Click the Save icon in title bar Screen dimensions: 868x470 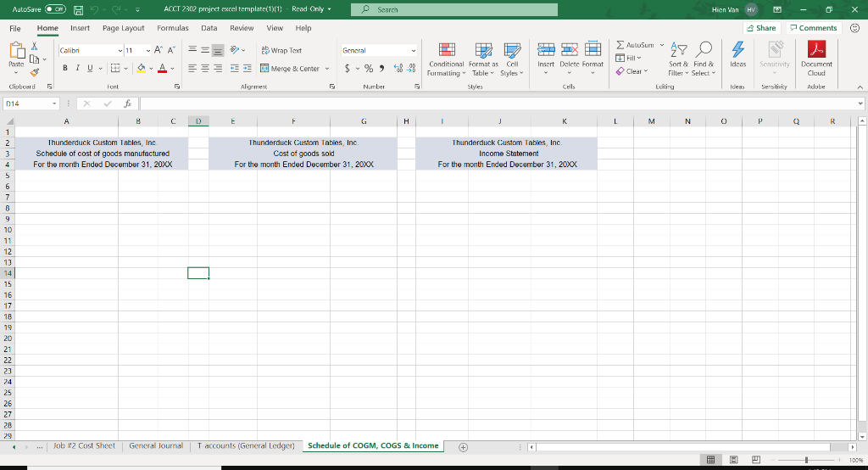click(79, 9)
